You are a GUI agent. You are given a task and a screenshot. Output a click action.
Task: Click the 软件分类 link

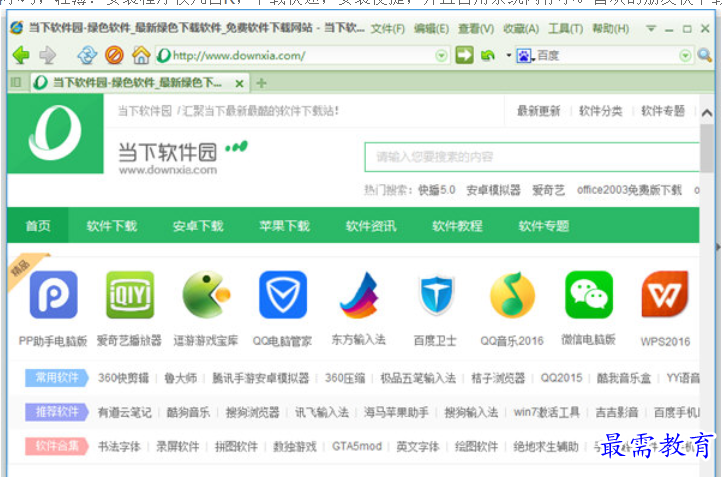[600, 111]
